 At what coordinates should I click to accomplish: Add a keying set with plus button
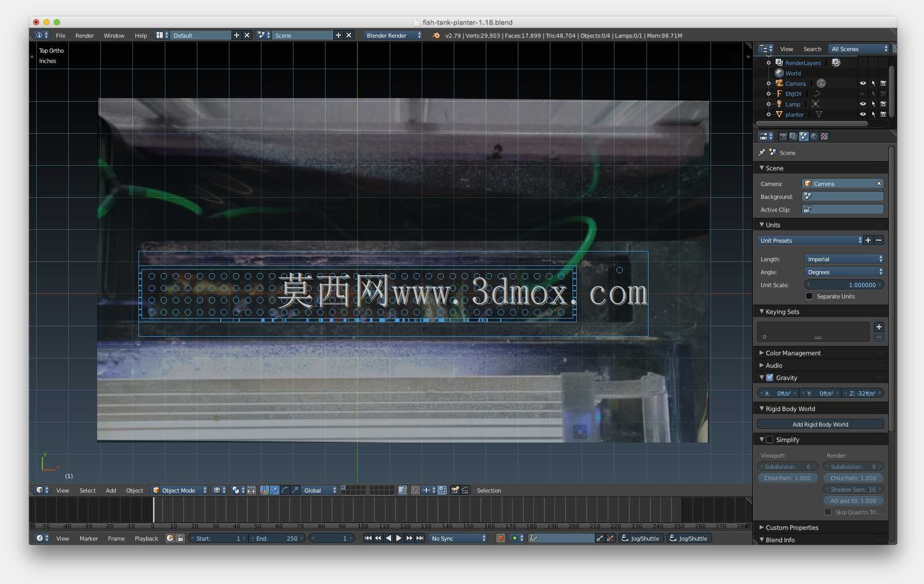click(x=879, y=327)
